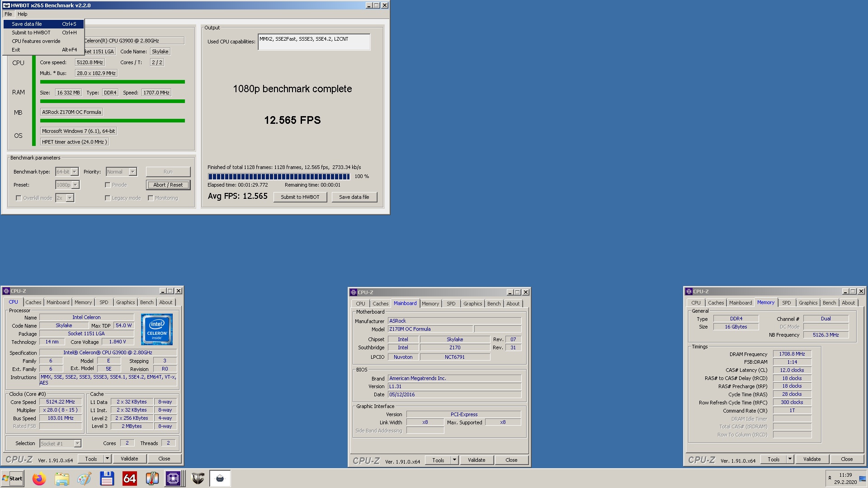Toggle the Pmode checkbox
Screen dimensions: 868x488
pyautogui.click(x=108, y=185)
